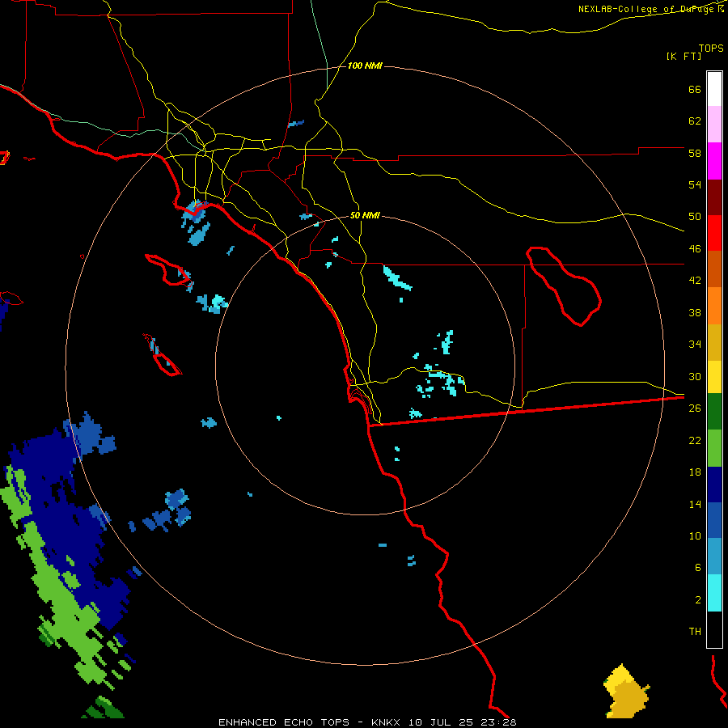Screen dimensions: 728x728
Task: Click the "TOPS" legend title
Action: [711, 48]
